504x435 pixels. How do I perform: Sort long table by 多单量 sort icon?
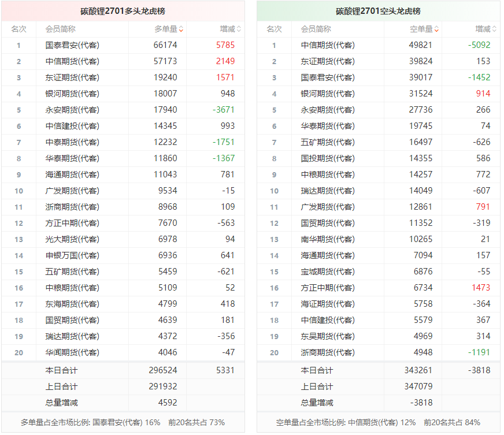click(181, 29)
